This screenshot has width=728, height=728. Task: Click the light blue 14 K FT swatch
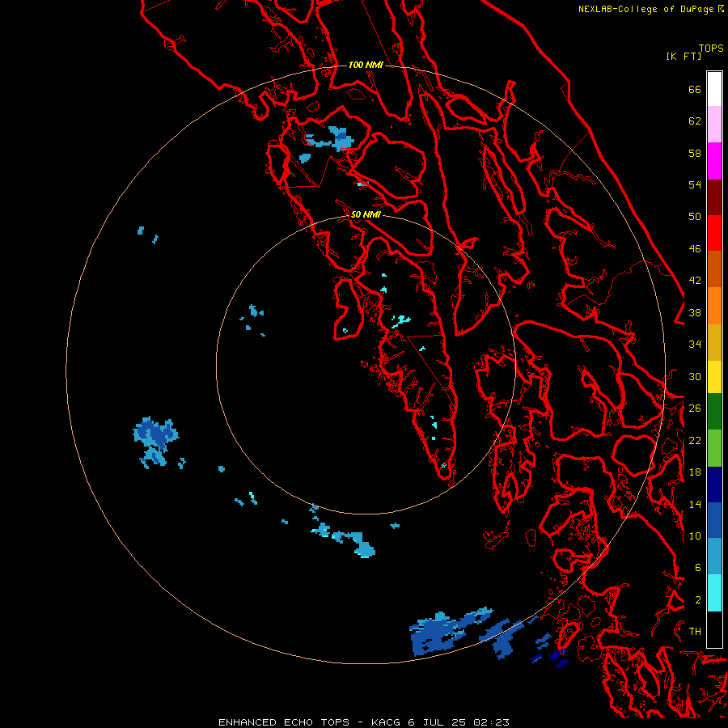tap(714, 557)
